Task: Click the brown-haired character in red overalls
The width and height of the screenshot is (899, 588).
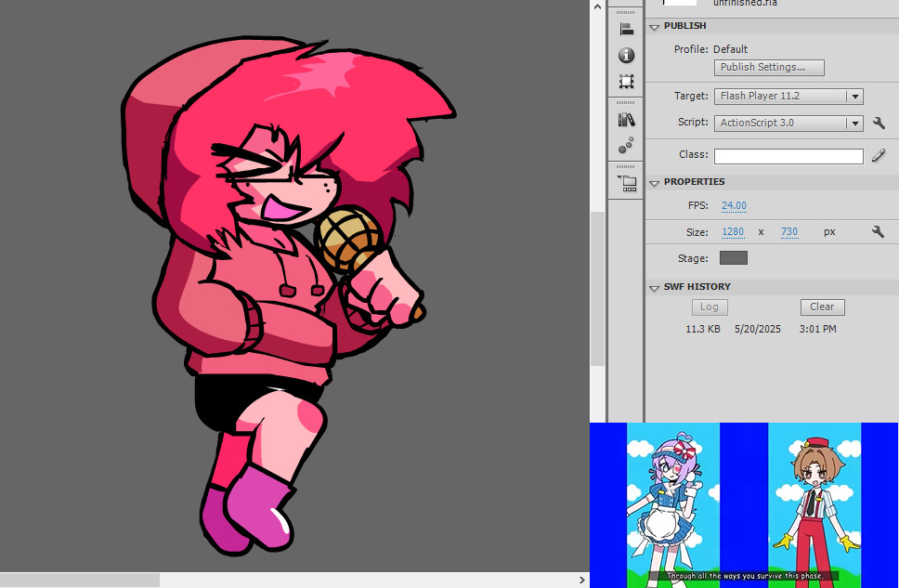Action: [x=815, y=511]
